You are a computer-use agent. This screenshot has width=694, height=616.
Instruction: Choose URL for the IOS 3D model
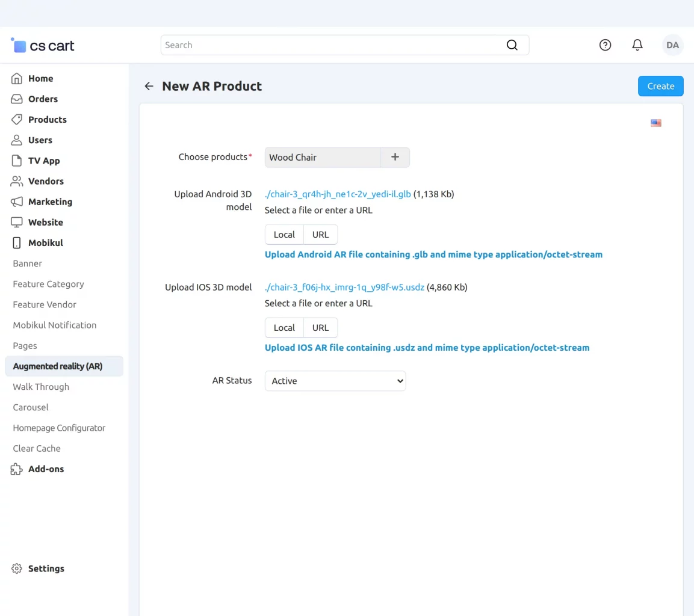point(320,328)
